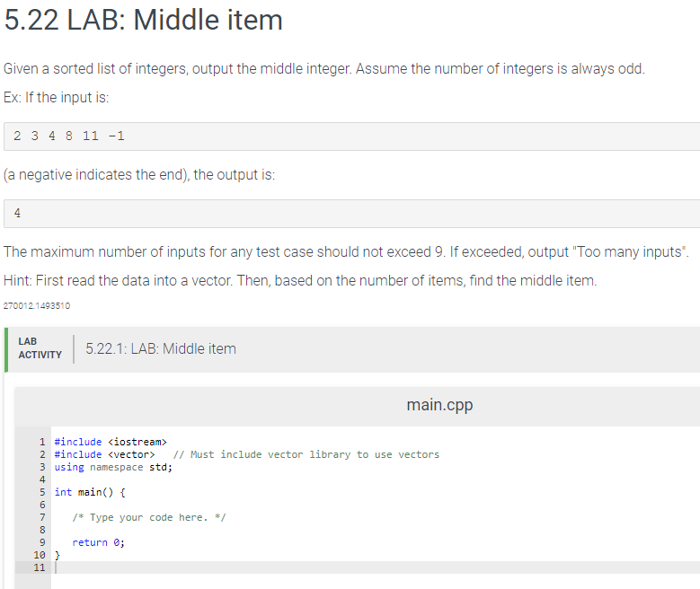Screen dimensions: 700x589
Task: Click the '#include <vector>' directive
Action: tap(104, 454)
